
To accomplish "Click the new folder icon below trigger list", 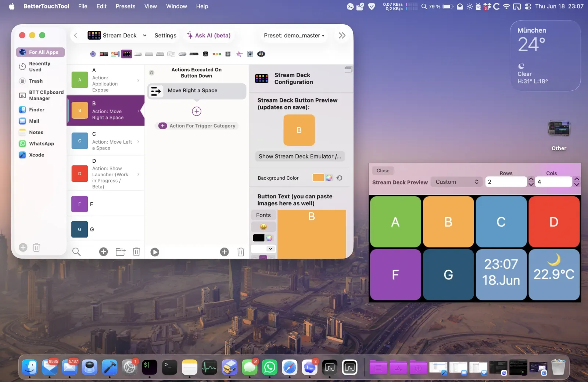I will coord(121,252).
